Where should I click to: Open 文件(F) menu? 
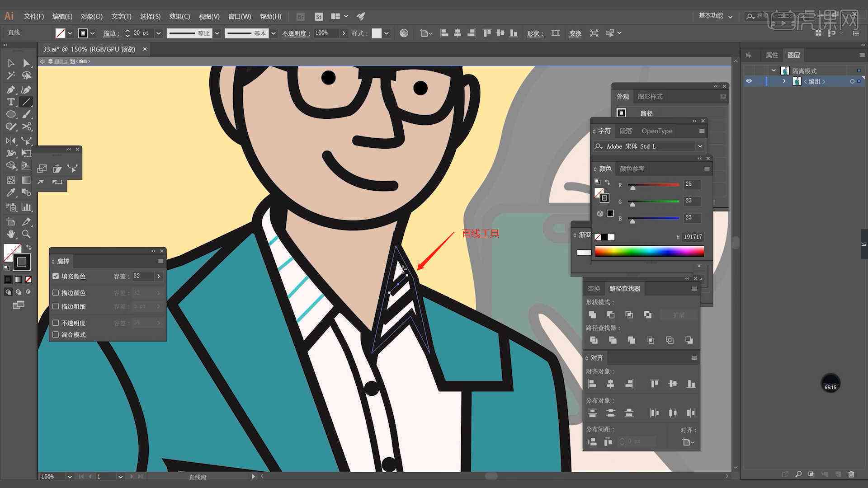(x=34, y=16)
